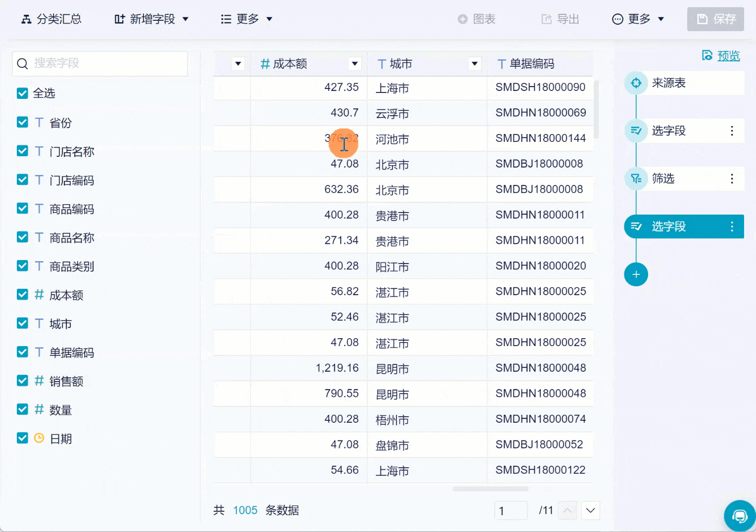Click the 筛选 filter step icon
The width and height of the screenshot is (756, 532).
(x=636, y=178)
